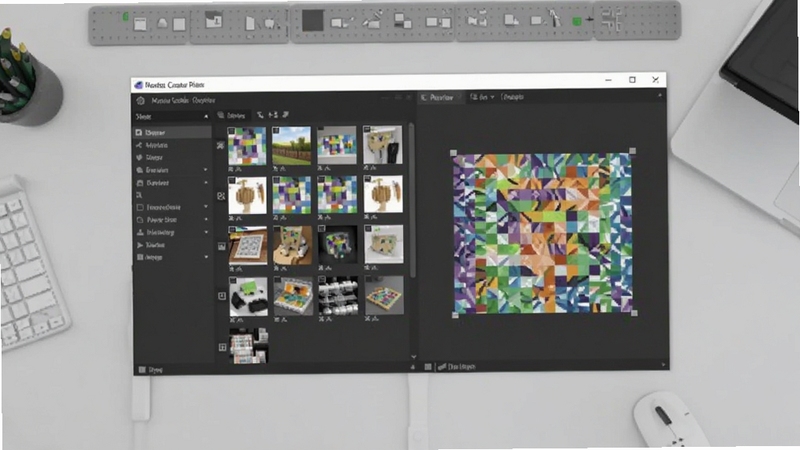
Task: Select the stacked pages thumbnail in the last row
Action: point(248,346)
